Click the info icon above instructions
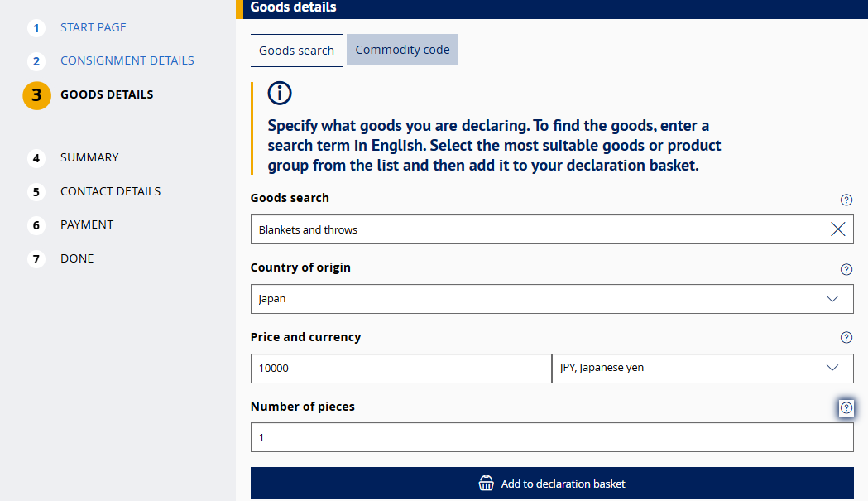This screenshot has width=868, height=501. click(280, 93)
